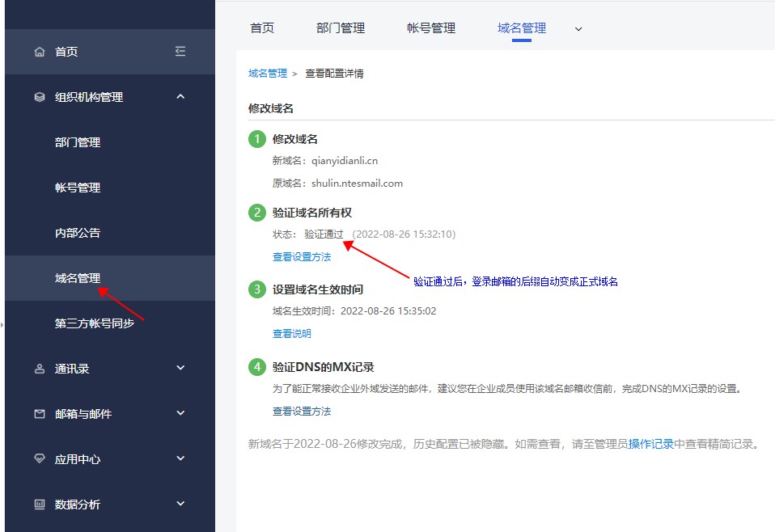Click the 应用中心 diamond icon

pos(40,459)
